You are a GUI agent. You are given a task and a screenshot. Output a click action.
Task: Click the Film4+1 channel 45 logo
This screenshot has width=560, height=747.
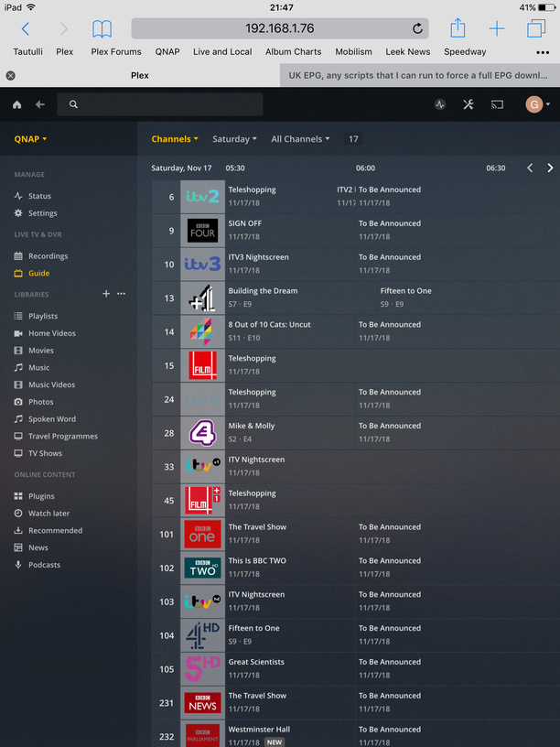202,500
